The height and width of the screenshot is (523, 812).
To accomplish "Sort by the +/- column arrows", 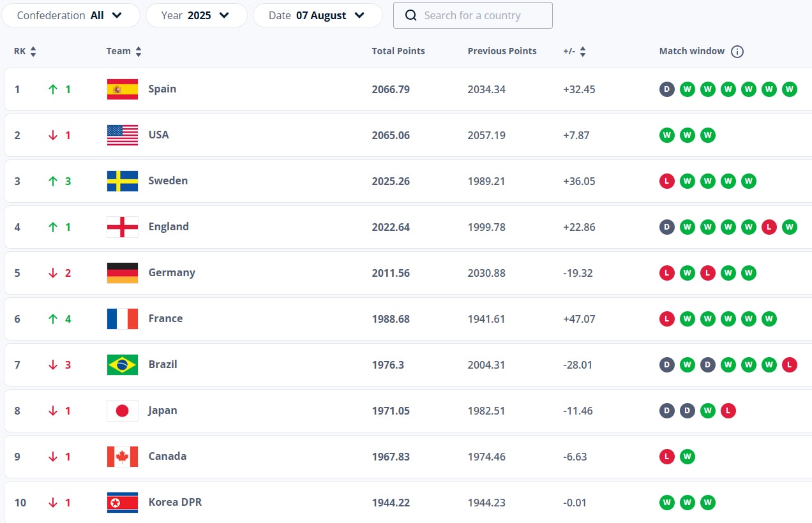I will pyautogui.click(x=583, y=52).
